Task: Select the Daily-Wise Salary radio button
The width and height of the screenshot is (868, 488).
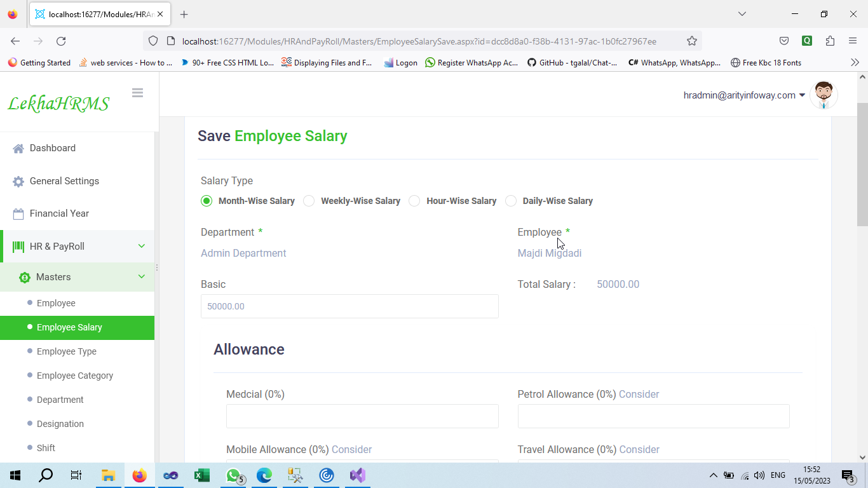Action: pyautogui.click(x=511, y=201)
